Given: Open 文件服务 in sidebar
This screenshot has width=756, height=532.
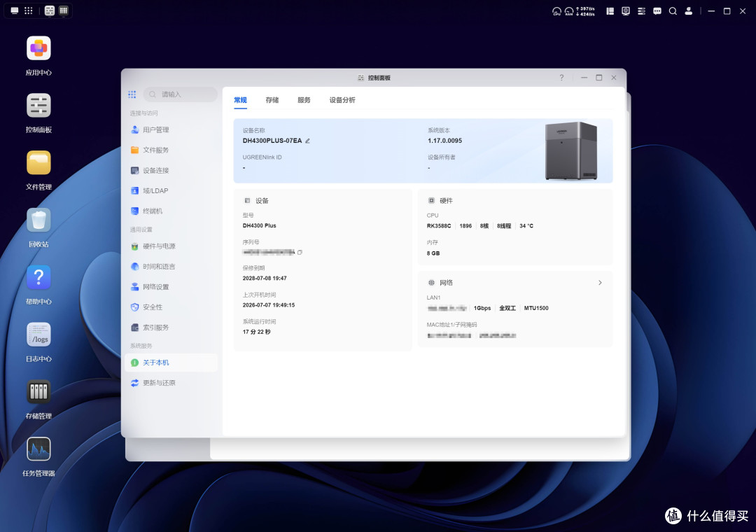Looking at the screenshot, I should [x=171, y=150].
